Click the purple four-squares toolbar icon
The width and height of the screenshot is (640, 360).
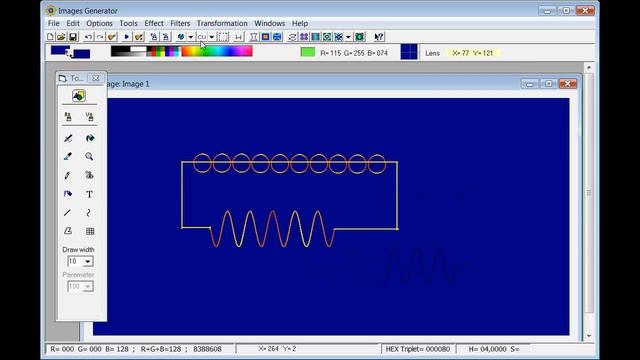point(304,37)
